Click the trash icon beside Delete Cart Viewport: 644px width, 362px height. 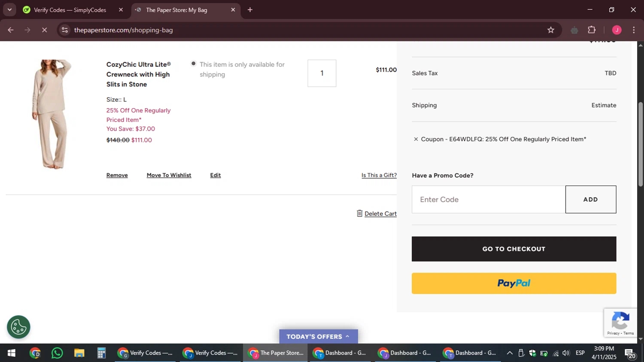click(x=360, y=213)
